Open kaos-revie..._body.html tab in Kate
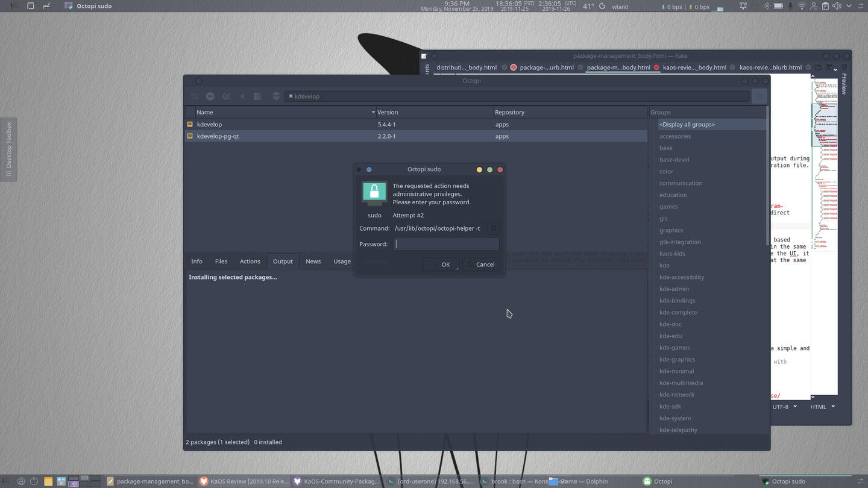 tap(694, 67)
